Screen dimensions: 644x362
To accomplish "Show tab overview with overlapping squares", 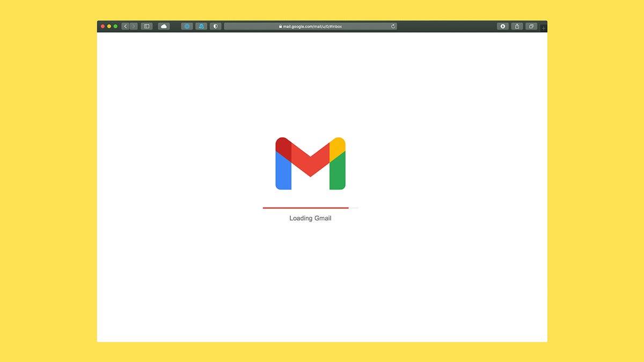I will (x=531, y=26).
